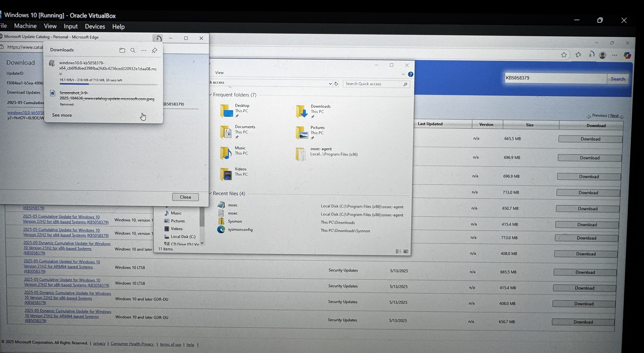Open the Consumer Health Privacy link
Screen dimensions: 644x353
click(x=132, y=344)
